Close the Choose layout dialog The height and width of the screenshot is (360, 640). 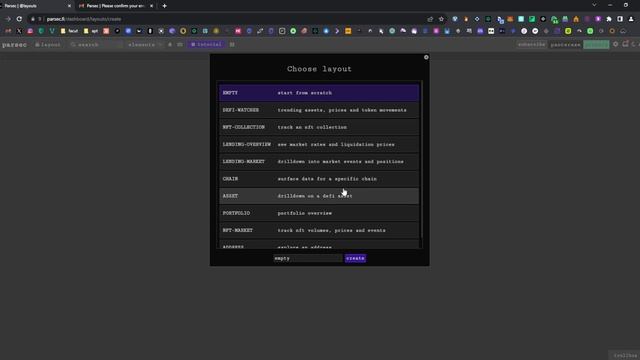(426, 57)
